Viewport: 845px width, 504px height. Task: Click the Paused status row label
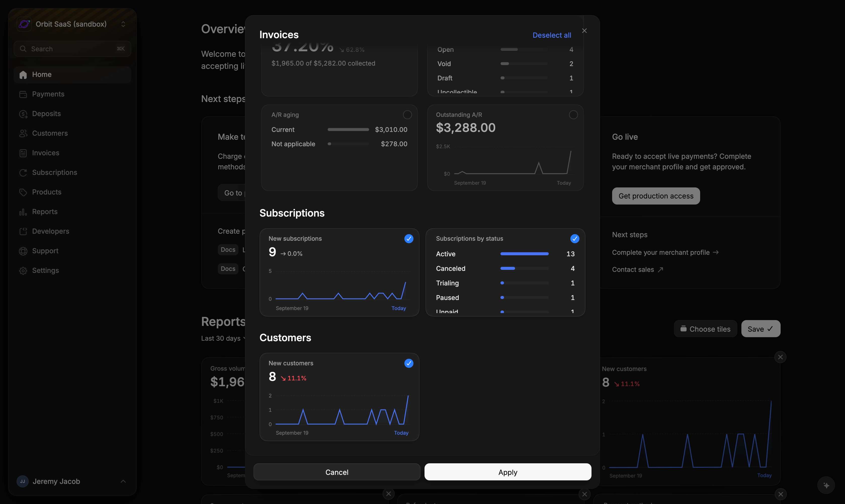point(447,297)
